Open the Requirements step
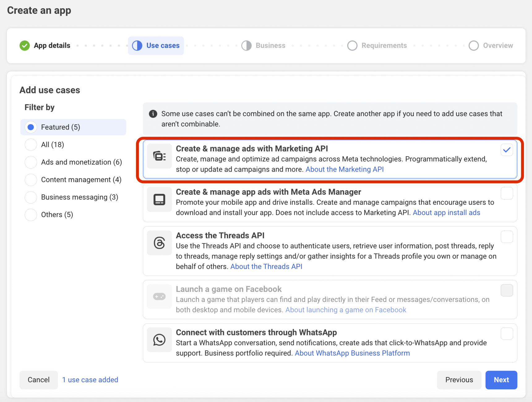Image resolution: width=532 pixels, height=402 pixels. pyautogui.click(x=377, y=45)
